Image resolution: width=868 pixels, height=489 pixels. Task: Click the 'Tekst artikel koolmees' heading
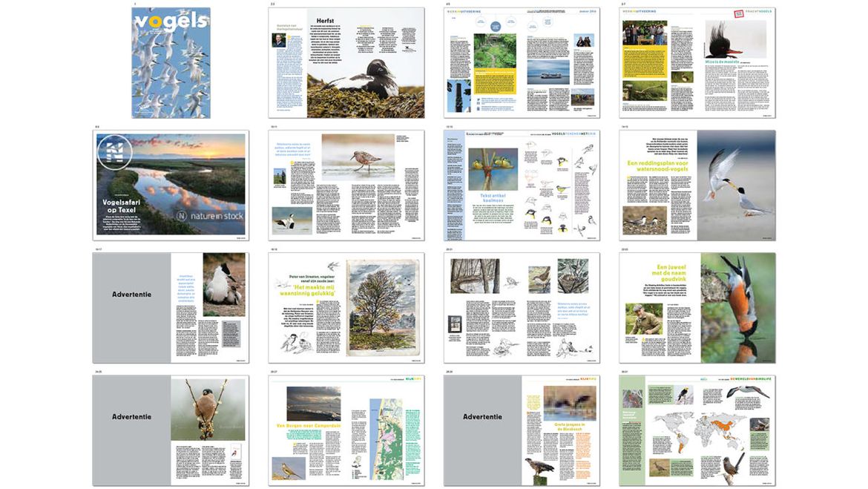point(483,198)
